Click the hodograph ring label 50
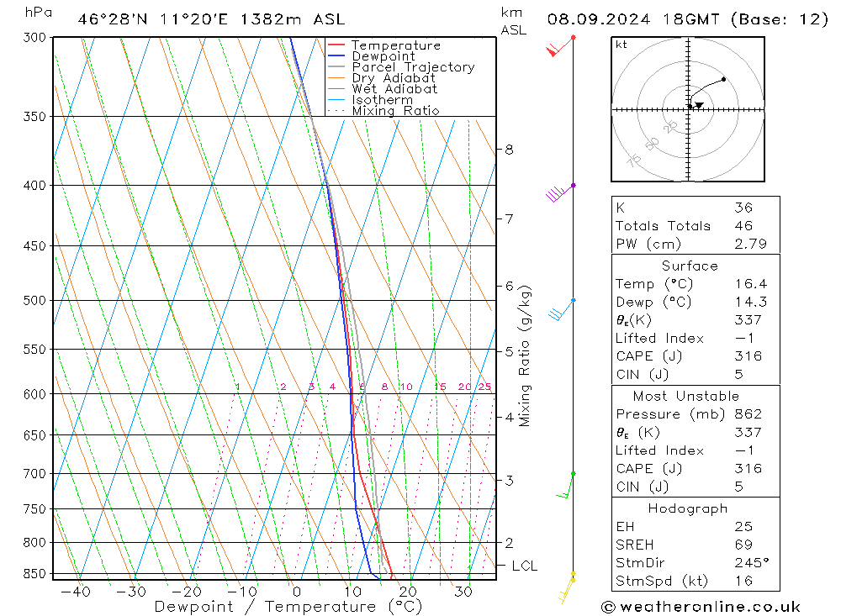The width and height of the screenshot is (841, 616). (652, 144)
